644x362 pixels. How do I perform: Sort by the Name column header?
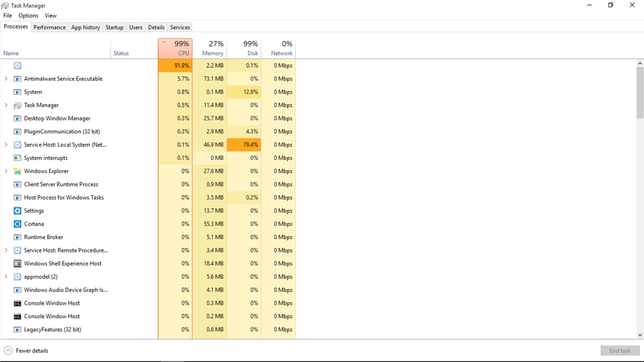click(x=55, y=48)
